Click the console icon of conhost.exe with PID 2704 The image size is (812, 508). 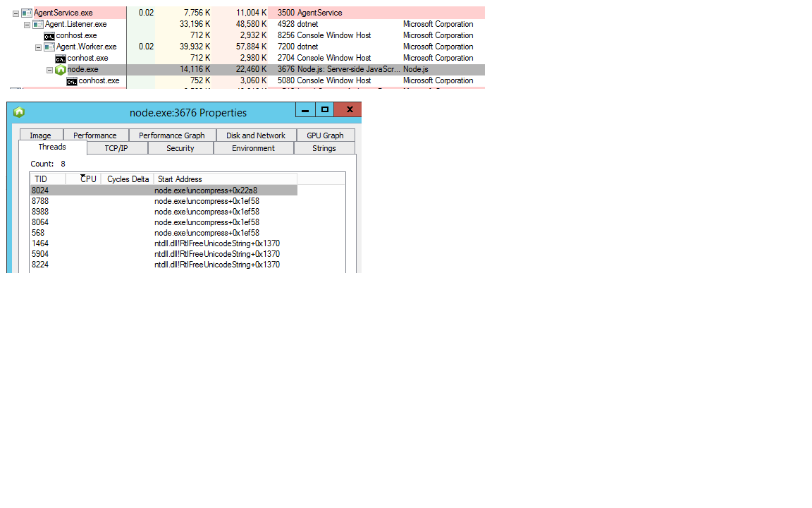61,59
